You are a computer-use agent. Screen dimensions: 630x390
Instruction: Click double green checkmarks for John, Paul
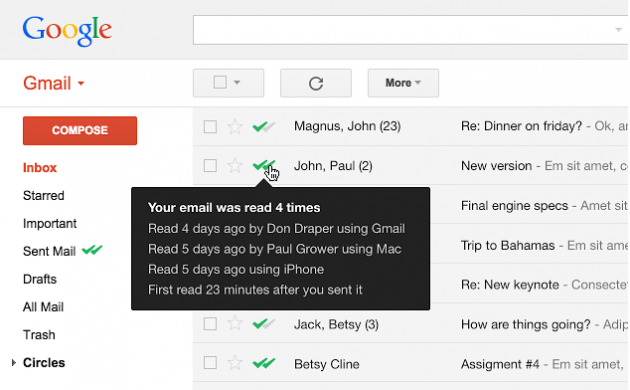click(x=264, y=165)
